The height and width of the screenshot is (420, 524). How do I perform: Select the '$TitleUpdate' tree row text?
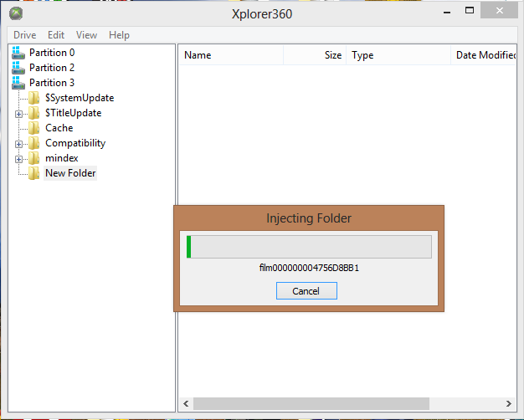tap(73, 113)
